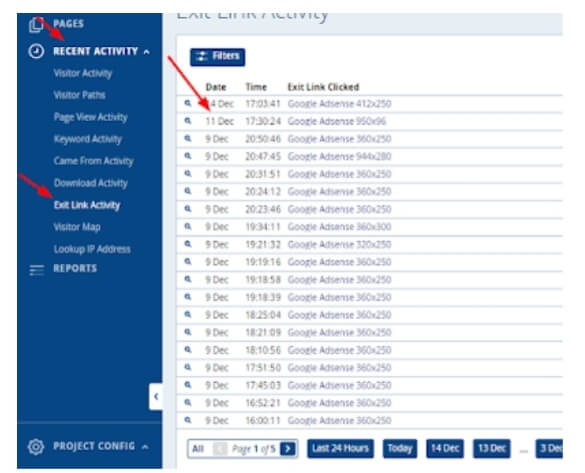
Task: Open Visitor Paths in sidebar
Action: 79,95
